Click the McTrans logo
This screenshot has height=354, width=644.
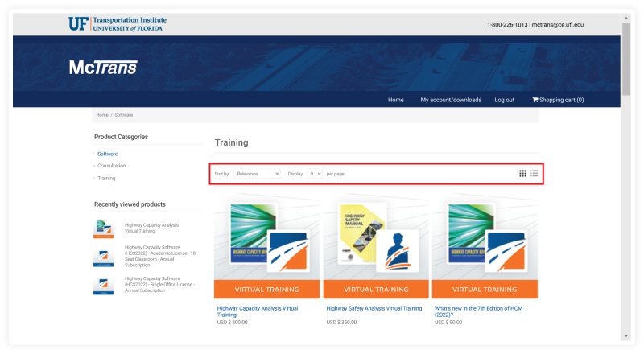103,68
